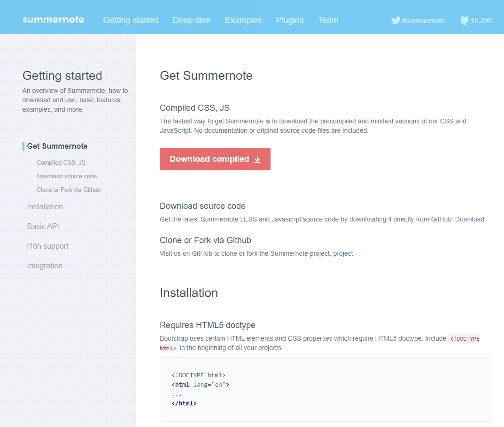504x427 pixels.
Task: Click the GitHub octocat icon
Action: 464,21
